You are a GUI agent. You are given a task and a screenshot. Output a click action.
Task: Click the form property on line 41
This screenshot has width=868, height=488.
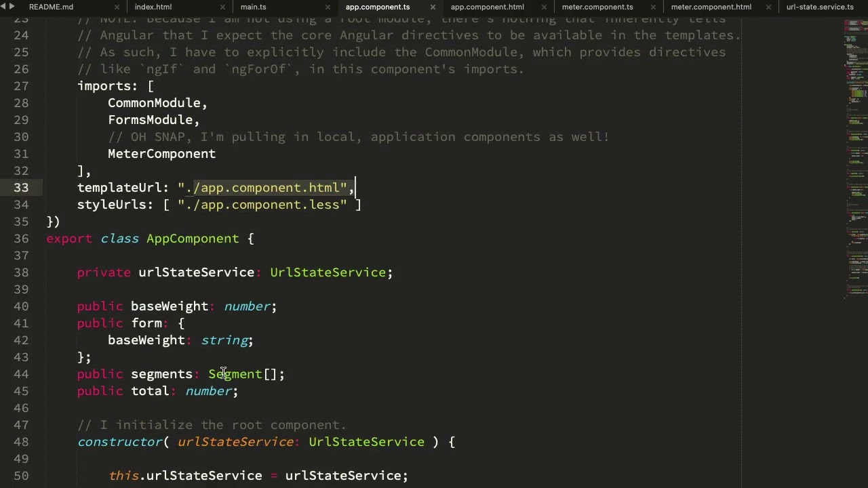[146, 323]
